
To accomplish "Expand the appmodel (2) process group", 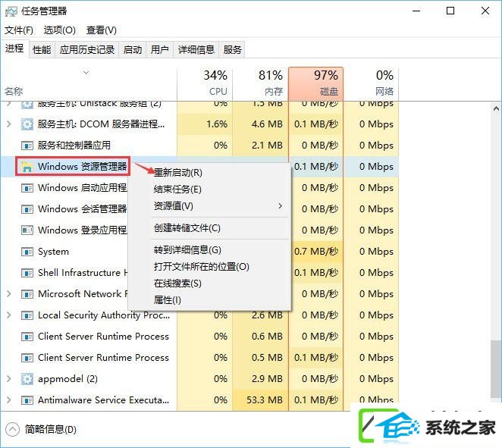I will 9,379.
